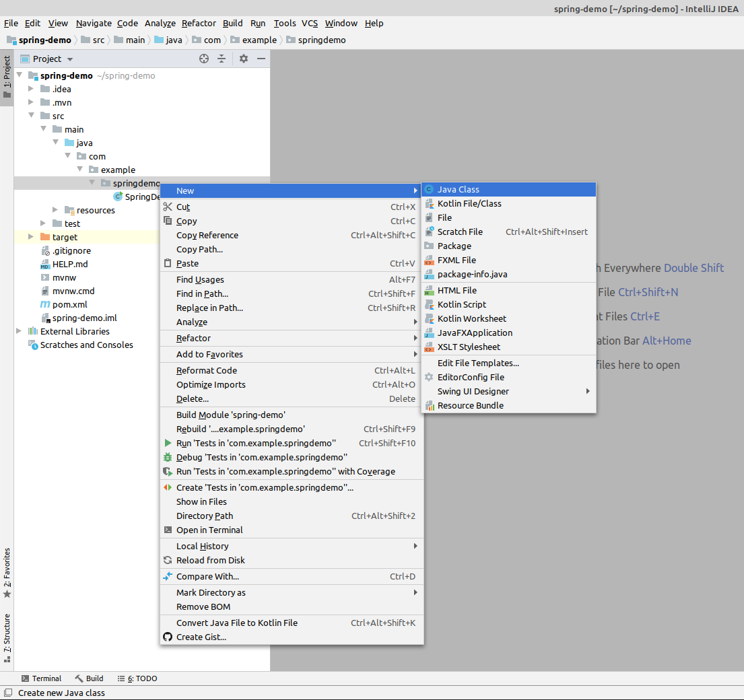Hide the Project panel with minus icon
This screenshot has width=744, height=700.
pos(261,59)
